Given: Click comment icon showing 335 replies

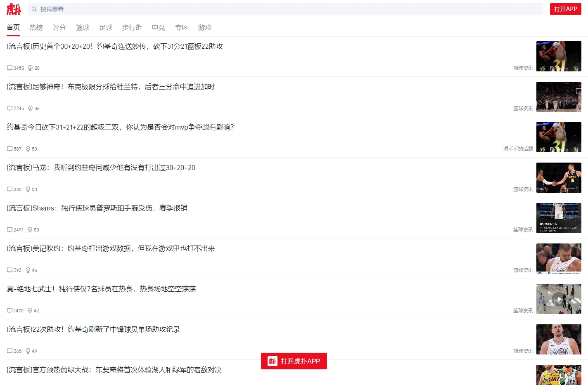Looking at the screenshot, I should coord(9,189).
